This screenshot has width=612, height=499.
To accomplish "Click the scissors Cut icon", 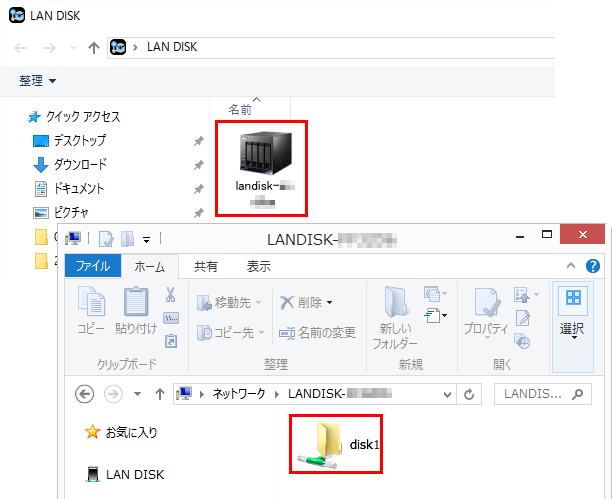I will coord(171,295).
